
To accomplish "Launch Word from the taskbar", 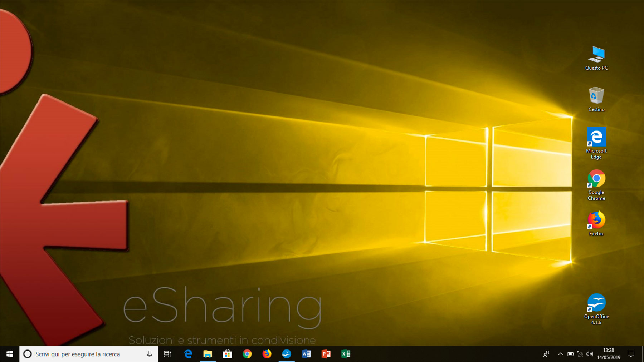I will (x=306, y=354).
